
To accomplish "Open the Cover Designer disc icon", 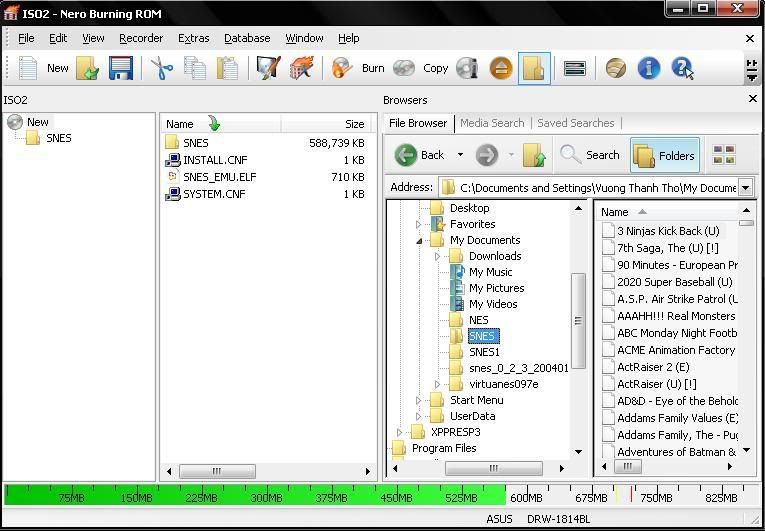I will click(x=616, y=68).
